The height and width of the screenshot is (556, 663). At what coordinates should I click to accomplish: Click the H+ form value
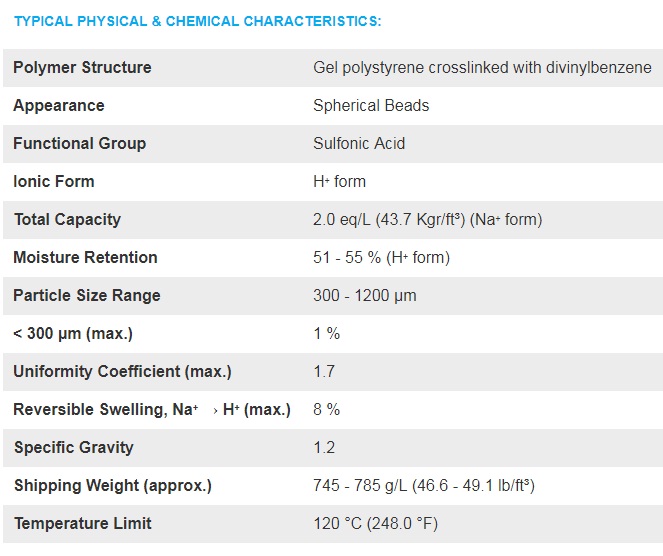pyautogui.click(x=340, y=181)
